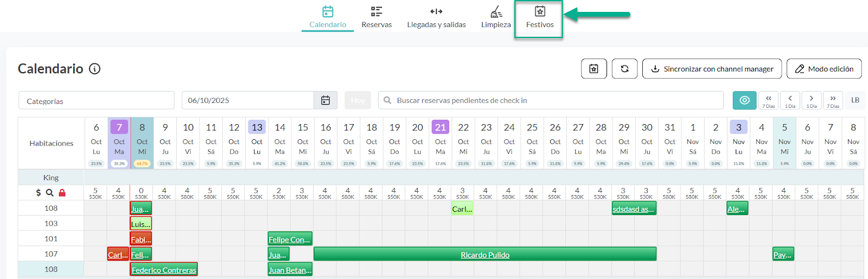Toggle the teal eye visibility button
Image resolution: width=868 pixels, height=279 pixels.
744,100
